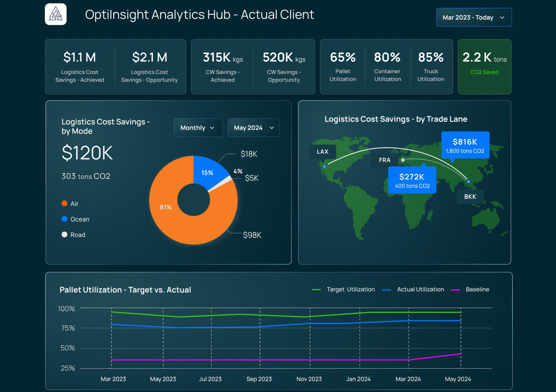
Task: Click the FRA airport marker
Action: click(403, 160)
